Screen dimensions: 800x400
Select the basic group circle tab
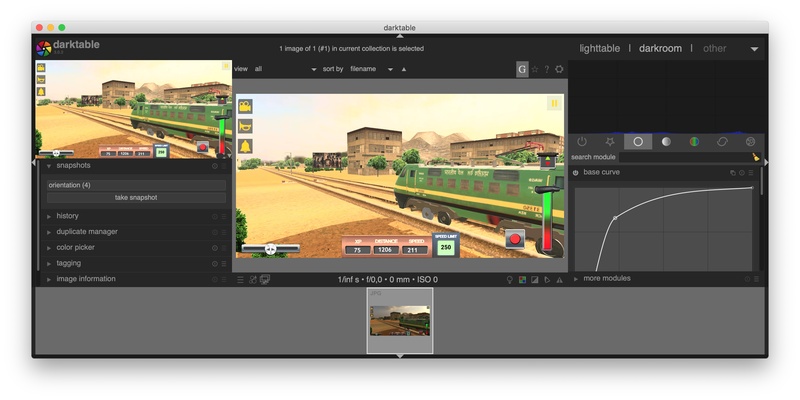click(638, 142)
